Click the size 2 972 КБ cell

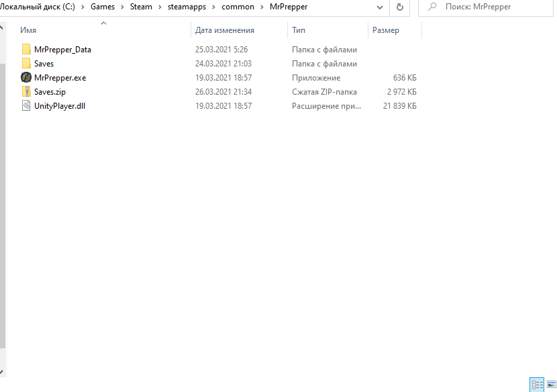point(402,92)
